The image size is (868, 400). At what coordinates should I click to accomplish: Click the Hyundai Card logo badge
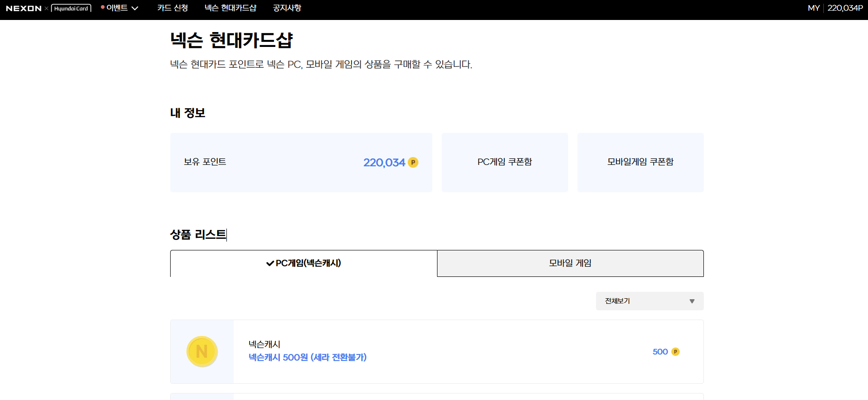pos(71,8)
